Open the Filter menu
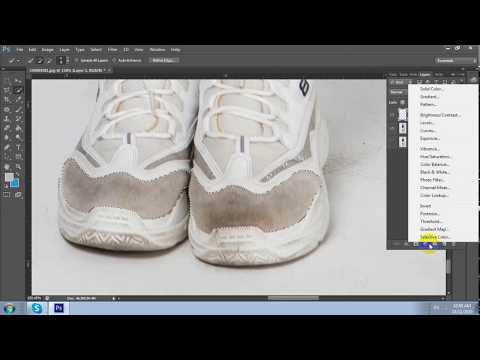 tap(113, 50)
